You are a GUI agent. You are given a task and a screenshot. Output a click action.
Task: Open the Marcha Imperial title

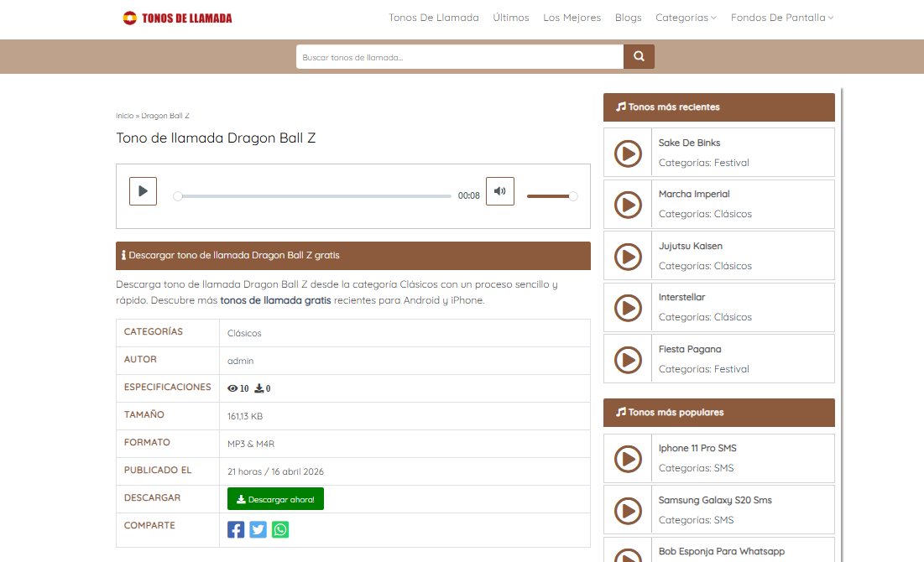[x=694, y=195]
